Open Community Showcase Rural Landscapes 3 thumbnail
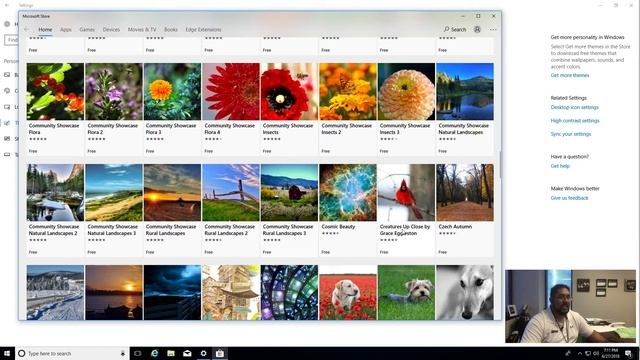 (x=289, y=193)
